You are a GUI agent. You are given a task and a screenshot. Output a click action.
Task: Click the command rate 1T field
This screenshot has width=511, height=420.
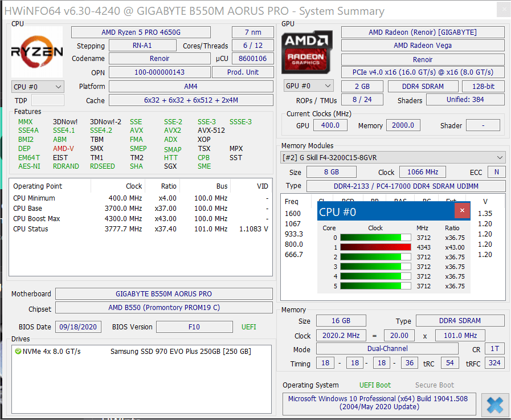pos(494,349)
